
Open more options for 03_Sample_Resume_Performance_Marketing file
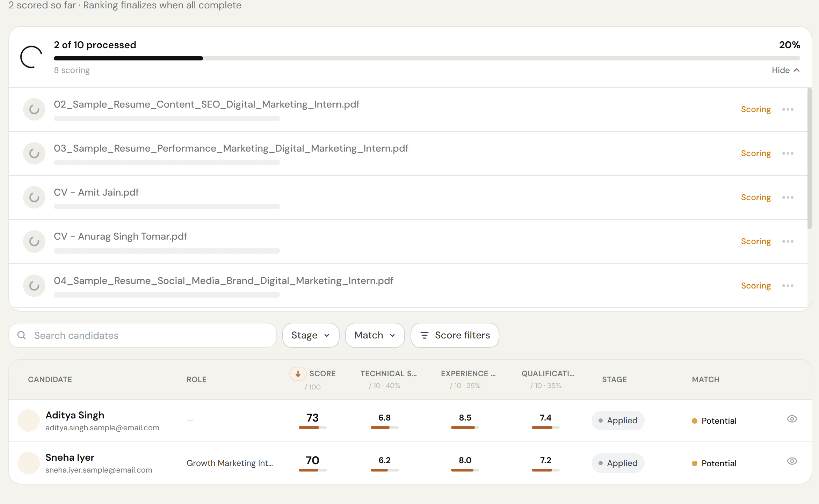pyautogui.click(x=788, y=153)
